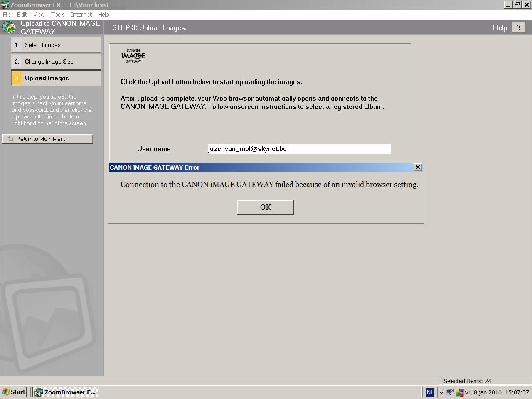Click the invalid browser setting error message

tap(269, 185)
